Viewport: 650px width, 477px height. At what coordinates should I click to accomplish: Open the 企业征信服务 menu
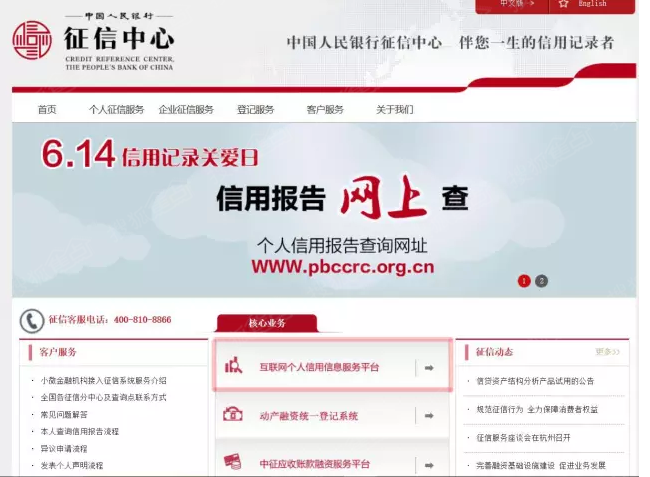click(186, 109)
